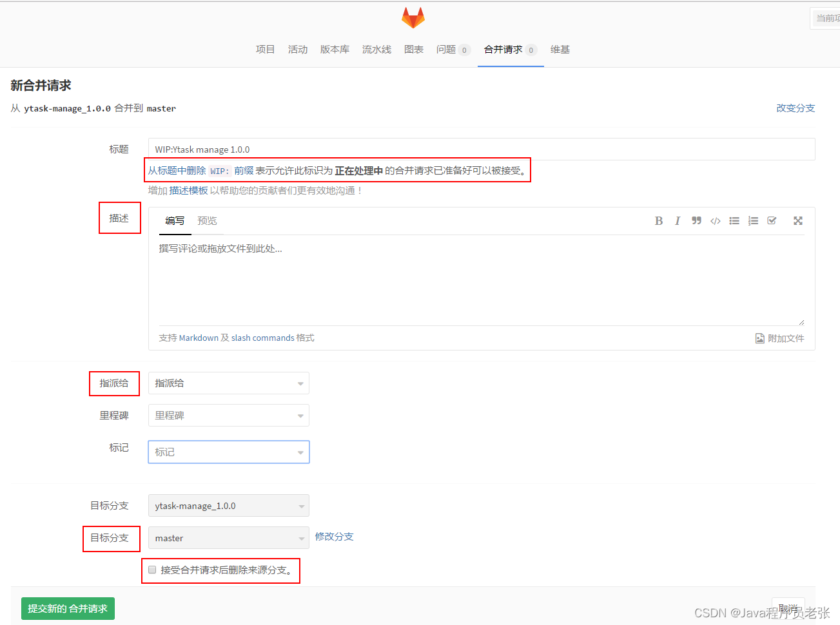The width and height of the screenshot is (840, 625).
Task: Toggle fullscreen mode for the editor
Action: (x=798, y=221)
